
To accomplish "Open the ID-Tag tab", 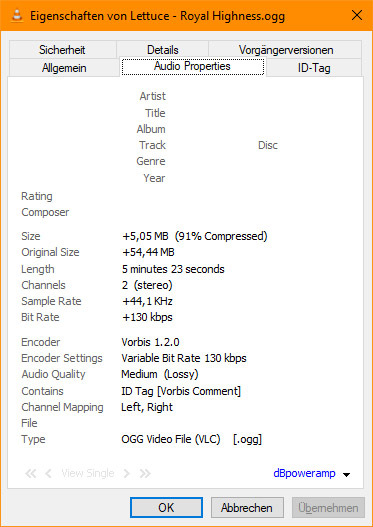I will (x=314, y=68).
